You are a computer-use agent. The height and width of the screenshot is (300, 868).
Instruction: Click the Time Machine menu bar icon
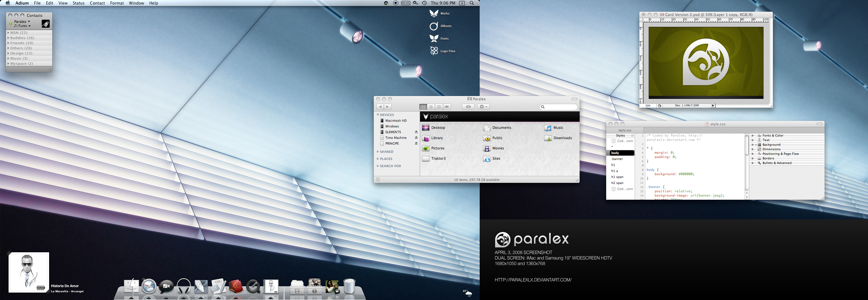pos(424,3)
